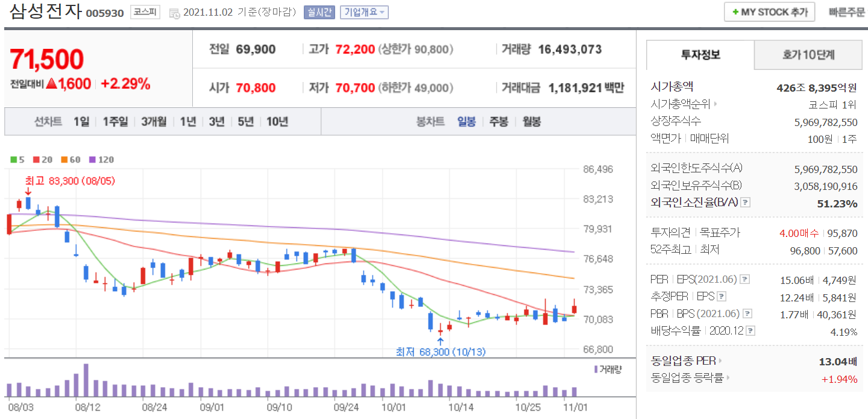868x419 pixels.
Task: Click the red 20-day moving average legend
Action: click(x=43, y=160)
